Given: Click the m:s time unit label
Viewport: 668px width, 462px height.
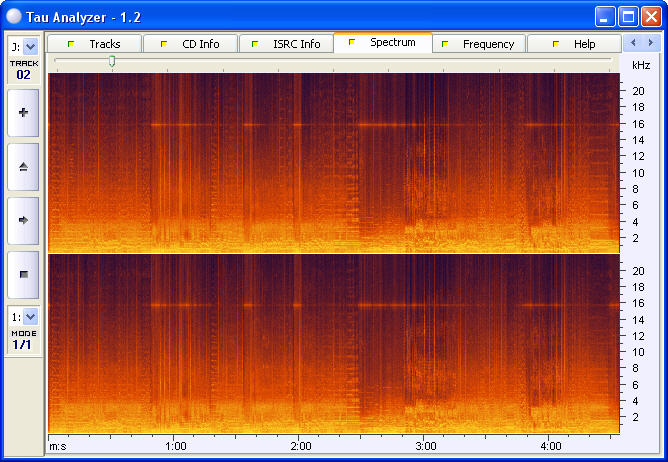Looking at the screenshot, I should 58,446.
